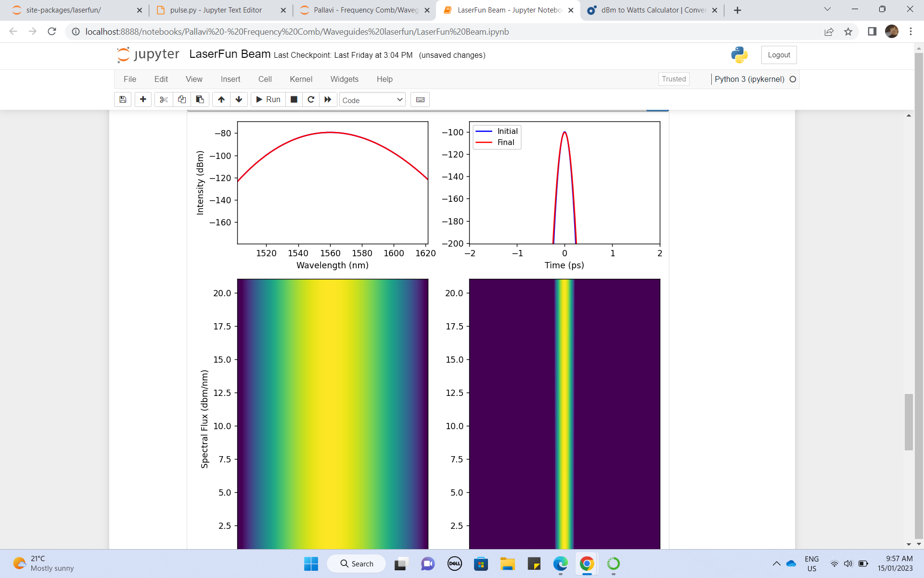Viewport: 924px width, 578px height.
Task: Open the Kernel menu
Action: tap(301, 79)
